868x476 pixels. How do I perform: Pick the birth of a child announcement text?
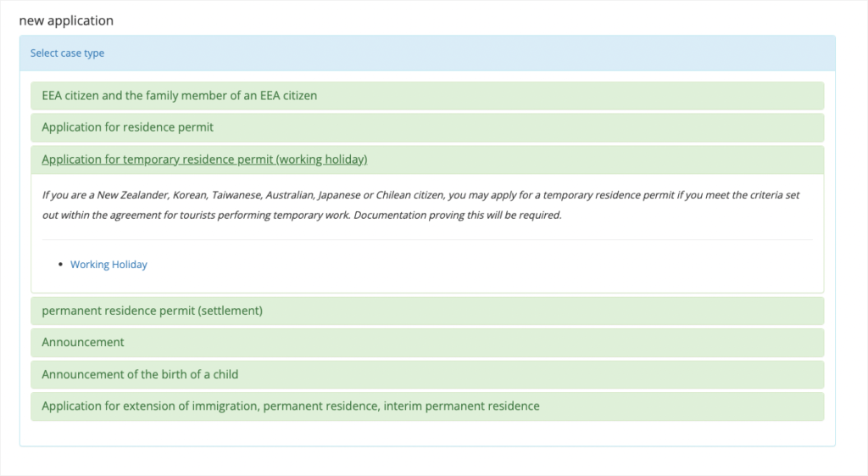(140, 374)
